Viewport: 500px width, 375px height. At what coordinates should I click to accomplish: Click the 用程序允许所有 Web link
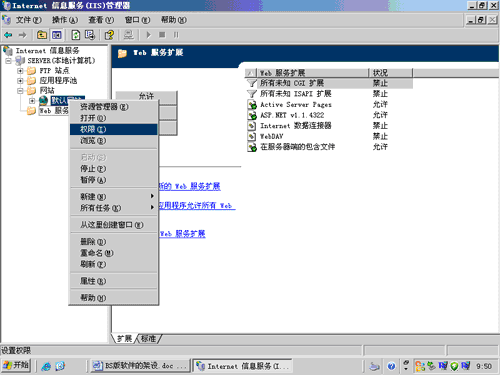197,206
